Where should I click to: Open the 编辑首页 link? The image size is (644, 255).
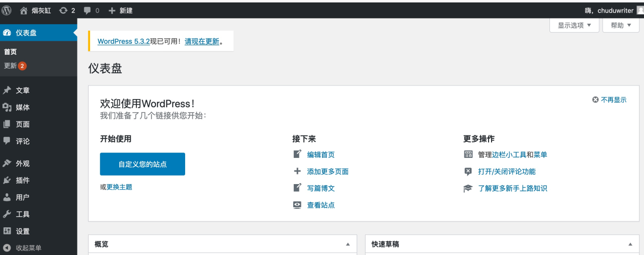[321, 155]
